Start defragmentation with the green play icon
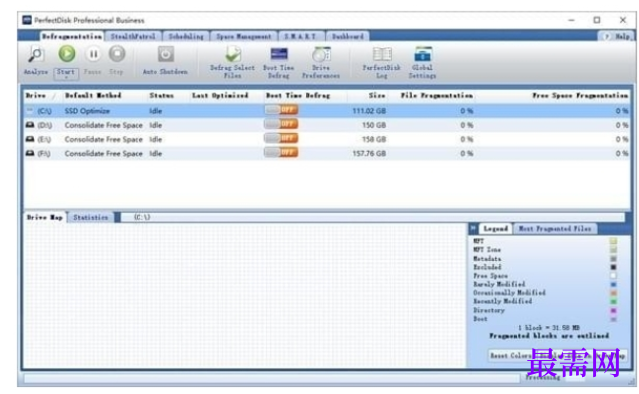This screenshot has width=639, height=394. coord(66,53)
